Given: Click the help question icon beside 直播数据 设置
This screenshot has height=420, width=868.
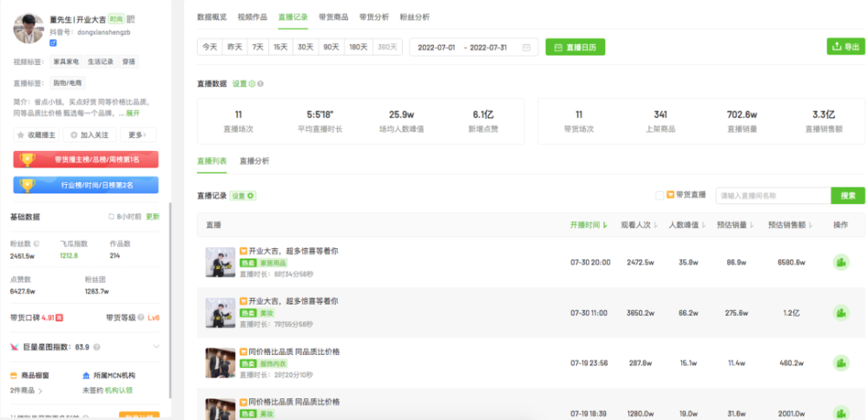Looking at the screenshot, I should [x=260, y=83].
